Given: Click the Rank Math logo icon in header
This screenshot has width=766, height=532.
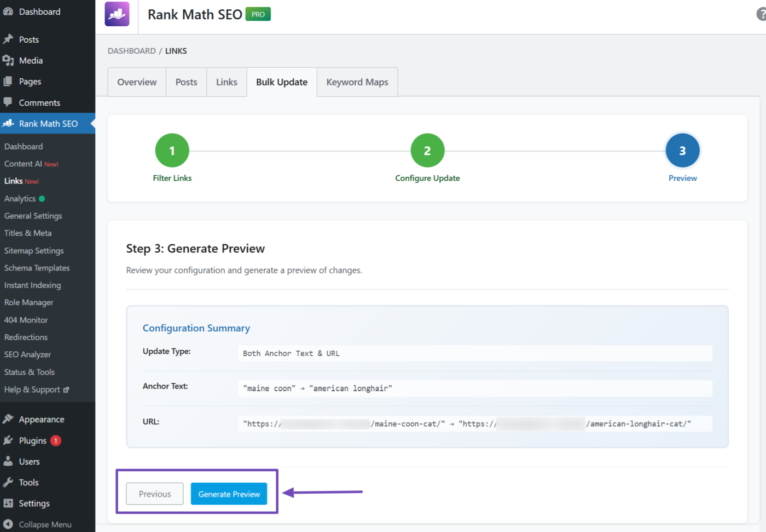Looking at the screenshot, I should click(117, 14).
